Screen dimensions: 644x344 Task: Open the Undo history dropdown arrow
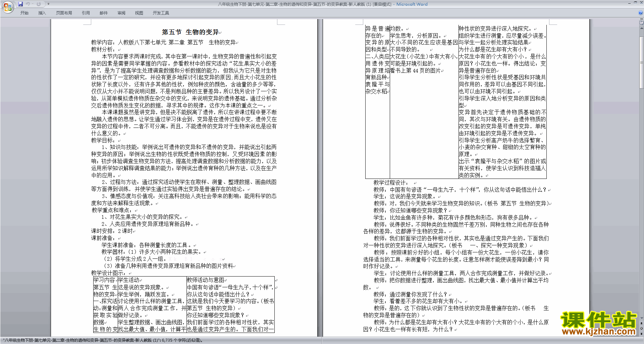(33, 4)
